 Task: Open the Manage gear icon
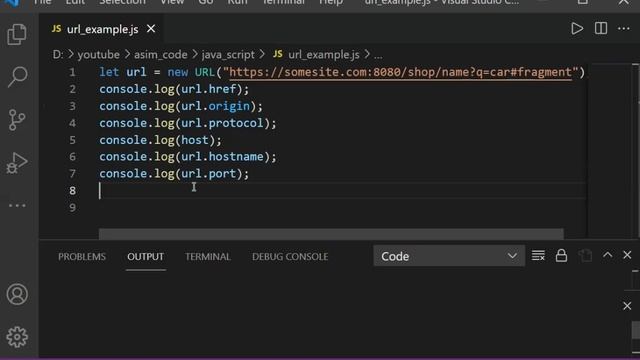tap(17, 337)
